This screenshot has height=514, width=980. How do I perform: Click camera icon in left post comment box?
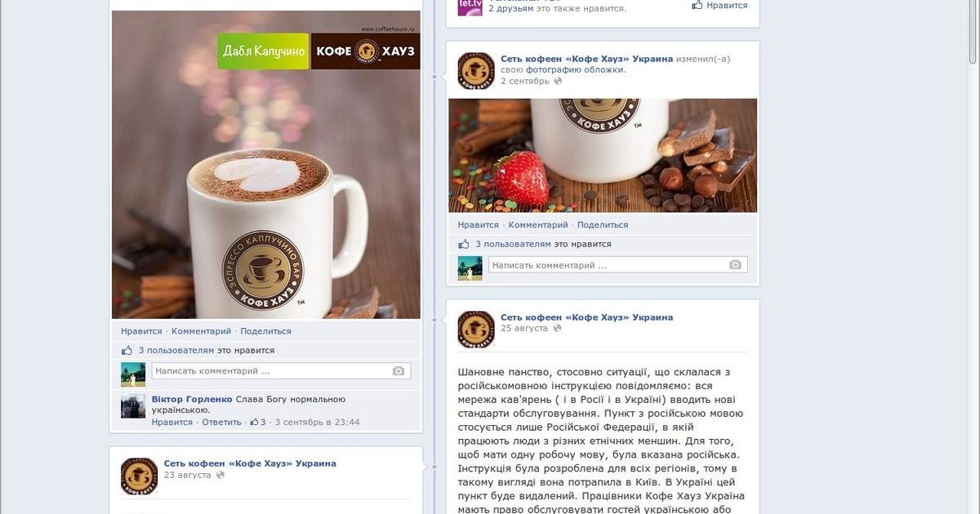click(x=398, y=371)
